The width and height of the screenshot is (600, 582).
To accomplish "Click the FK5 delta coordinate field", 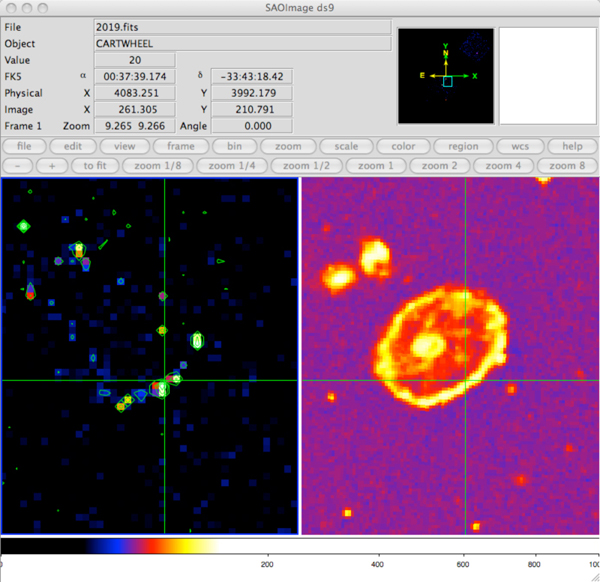I will point(252,77).
